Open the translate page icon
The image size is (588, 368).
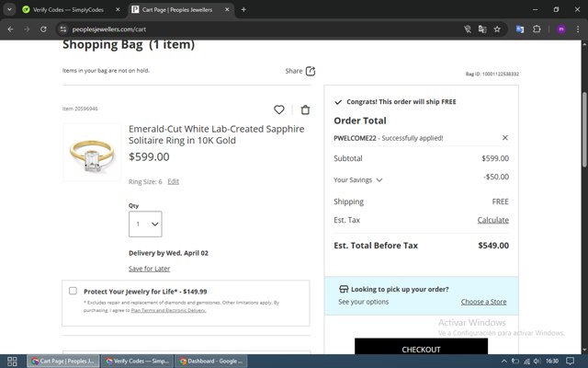click(x=482, y=29)
